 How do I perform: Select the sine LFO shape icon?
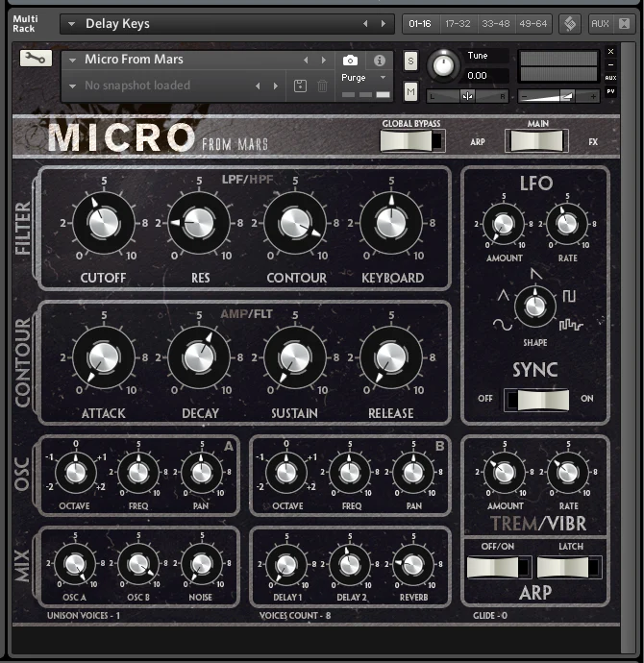(503, 325)
